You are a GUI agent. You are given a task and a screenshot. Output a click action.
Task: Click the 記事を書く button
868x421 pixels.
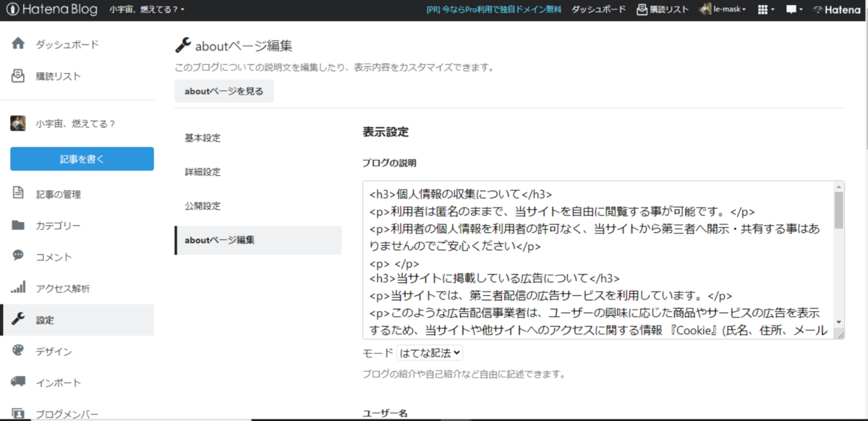82,159
